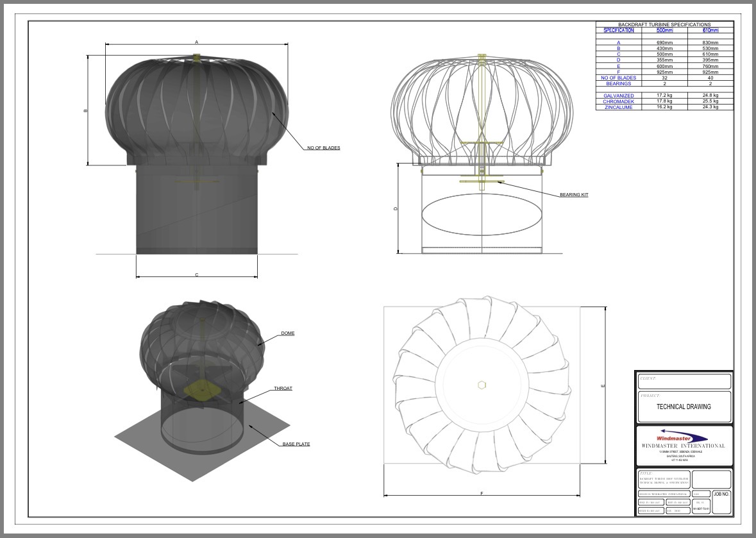This screenshot has width=756, height=538.
Task: Select the 500mm column header
Action: 664,30
